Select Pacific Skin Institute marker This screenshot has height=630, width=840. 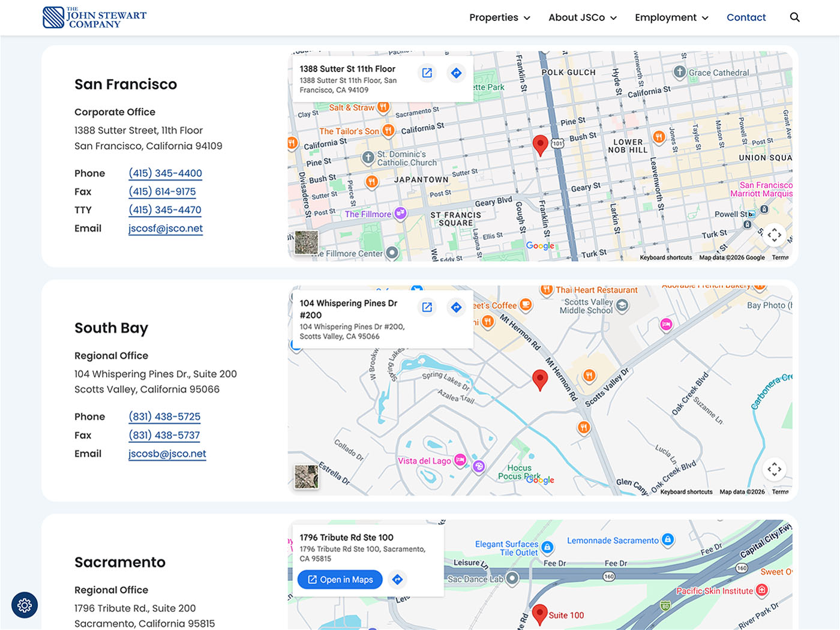762,590
